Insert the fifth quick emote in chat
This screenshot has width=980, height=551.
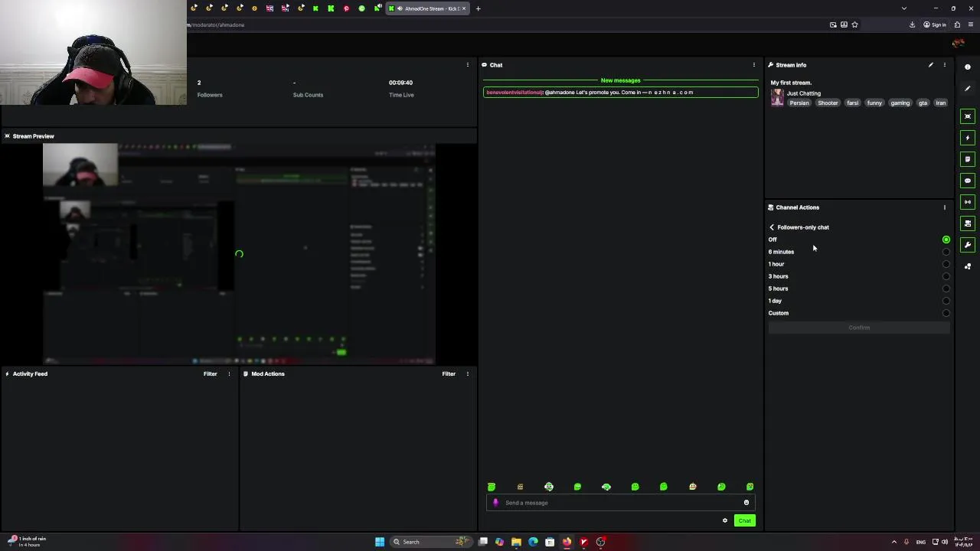606,487
